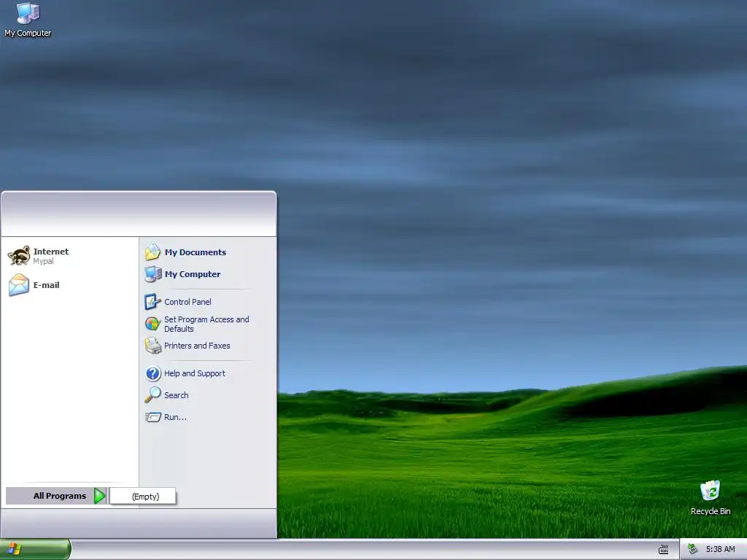The image size is (747, 560).
Task: Choose the Internet menu entry text
Action: coord(51,252)
